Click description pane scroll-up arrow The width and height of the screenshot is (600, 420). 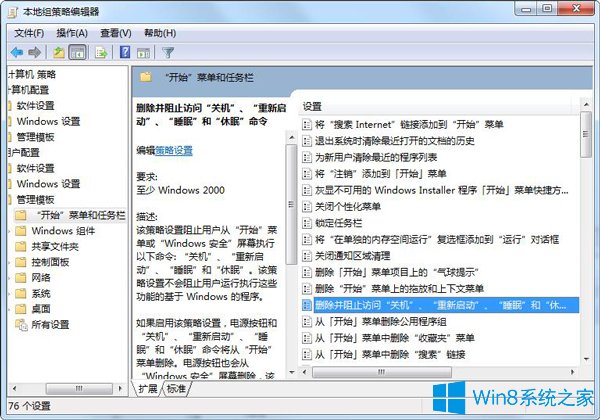click(292, 137)
